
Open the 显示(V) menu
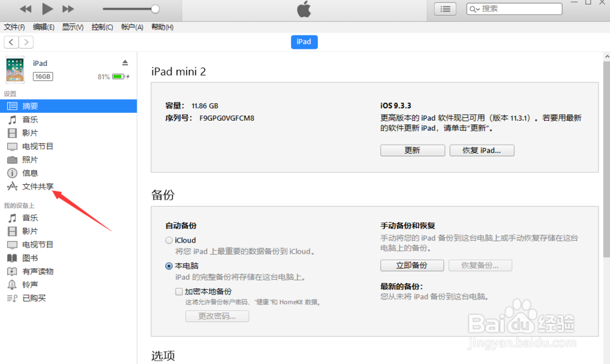click(73, 27)
